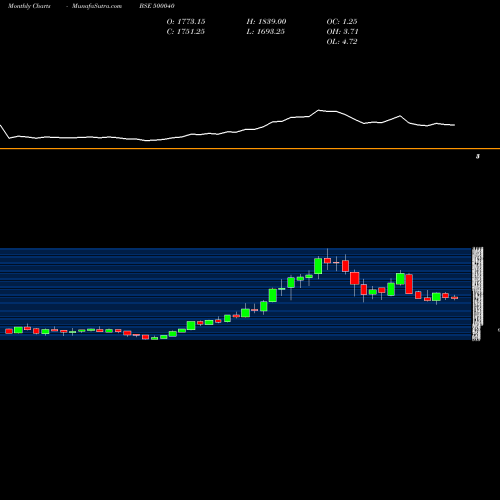Click the open value 'O: 1773.15'

click(186, 21)
